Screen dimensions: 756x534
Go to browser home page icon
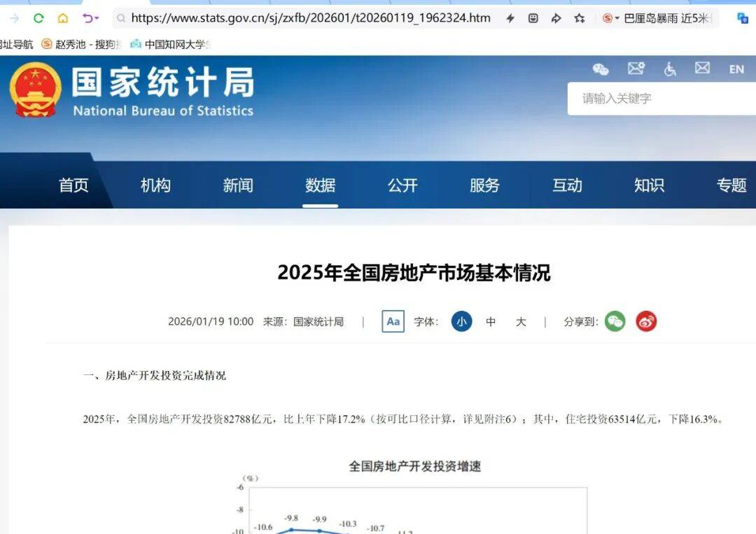63,18
